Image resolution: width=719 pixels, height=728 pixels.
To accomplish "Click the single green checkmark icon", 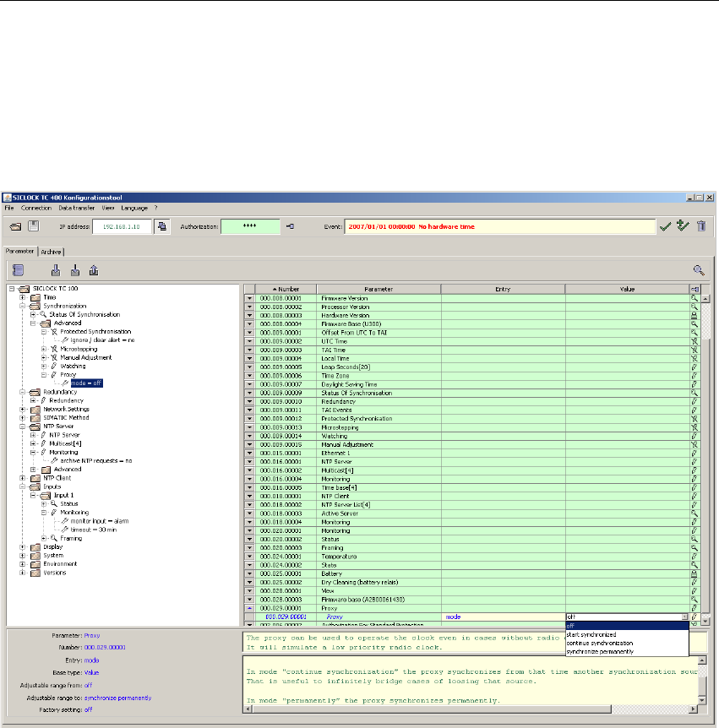I will [666, 226].
